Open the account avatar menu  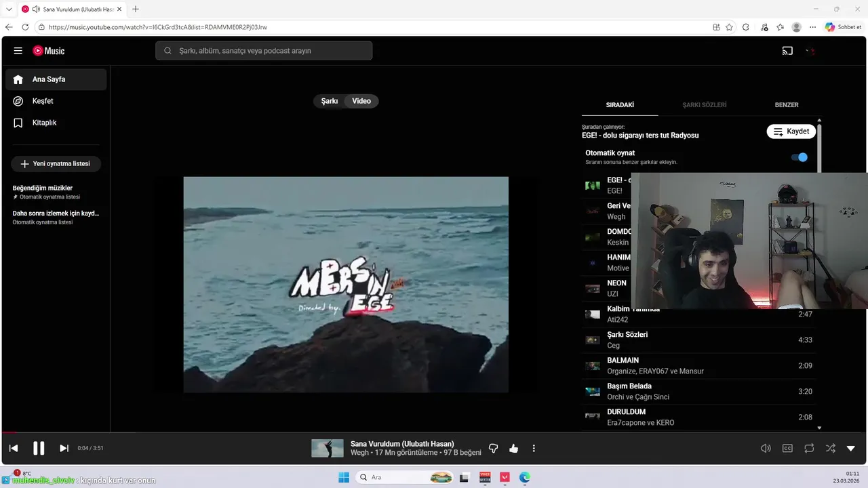(810, 51)
